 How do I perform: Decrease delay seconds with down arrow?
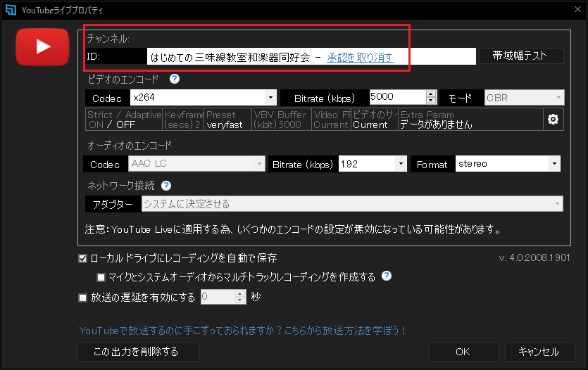240,300
